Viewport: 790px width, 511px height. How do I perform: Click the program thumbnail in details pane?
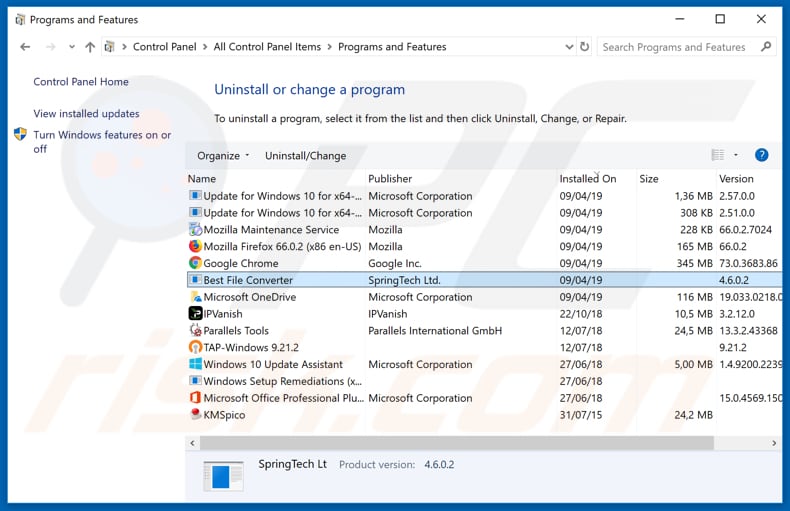[223, 476]
